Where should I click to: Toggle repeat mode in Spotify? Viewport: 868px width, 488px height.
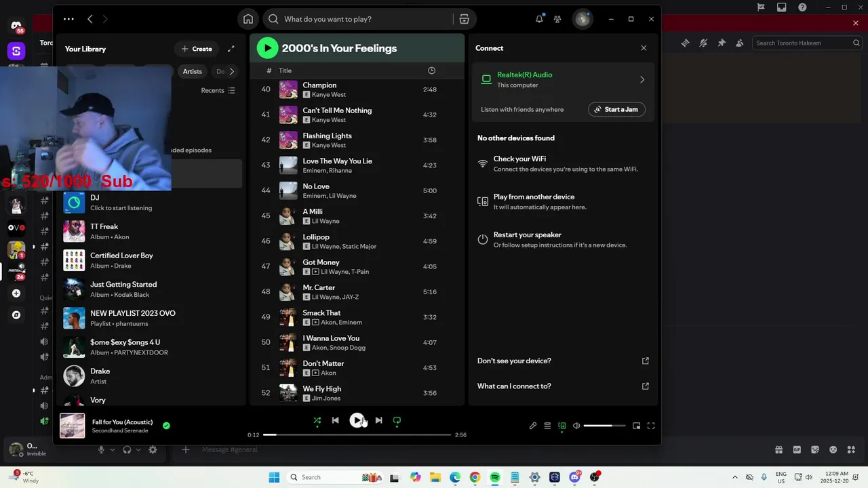tap(397, 420)
